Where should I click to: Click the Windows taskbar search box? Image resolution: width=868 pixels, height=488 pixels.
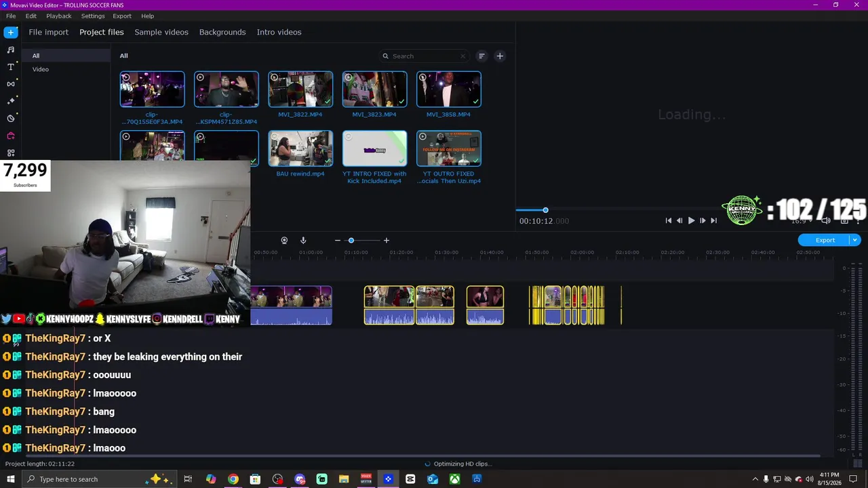click(99, 479)
